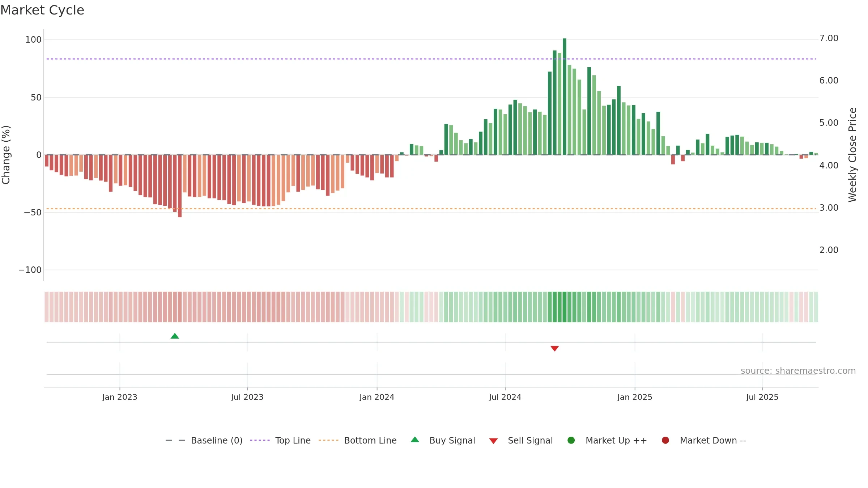Click the red triangle icon in the legend
The height and width of the screenshot is (488, 868).
tap(493, 441)
